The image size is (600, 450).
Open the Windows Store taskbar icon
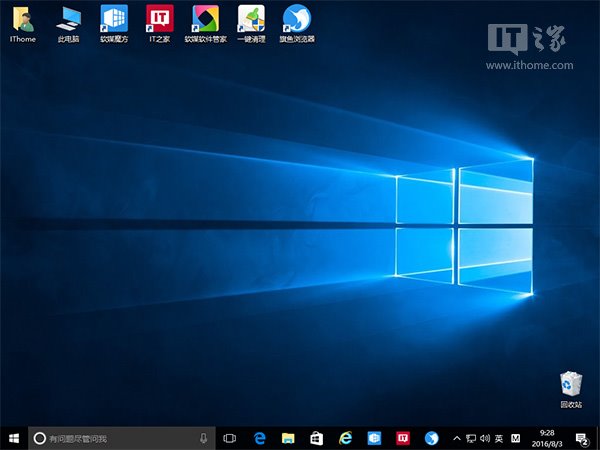316,439
